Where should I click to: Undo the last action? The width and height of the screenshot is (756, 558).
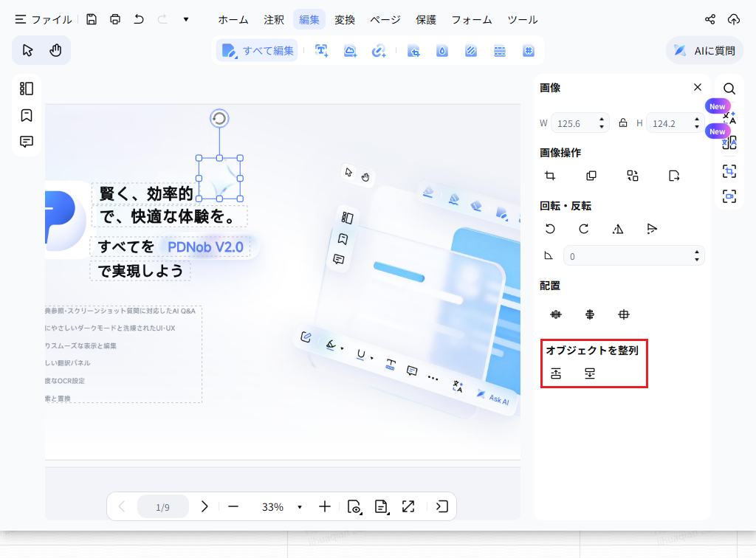click(139, 19)
